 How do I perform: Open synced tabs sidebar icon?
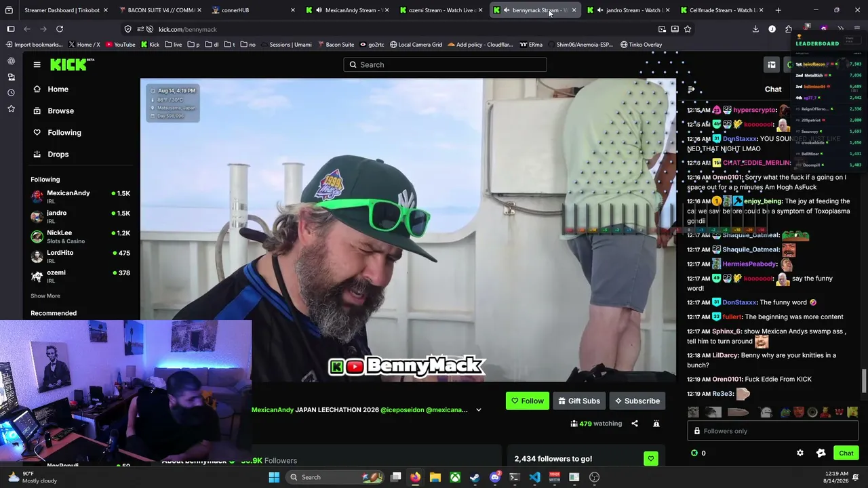tap(11, 77)
